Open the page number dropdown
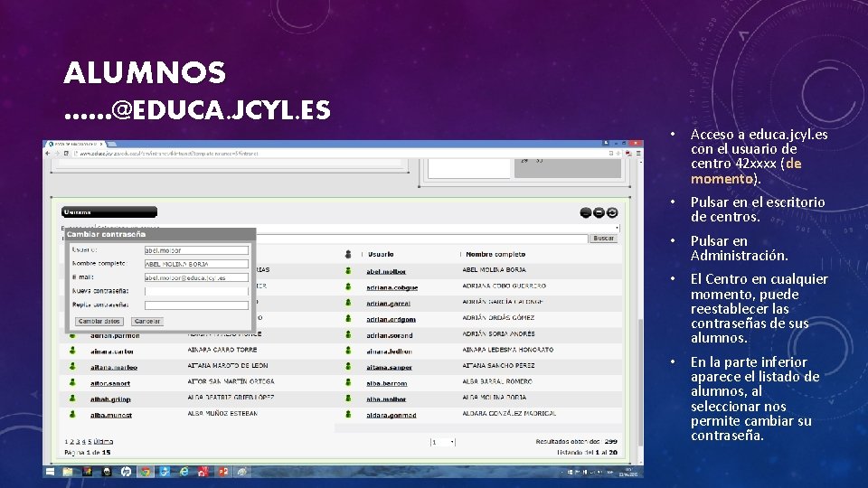This screenshot has height=488, width=868. [x=443, y=442]
